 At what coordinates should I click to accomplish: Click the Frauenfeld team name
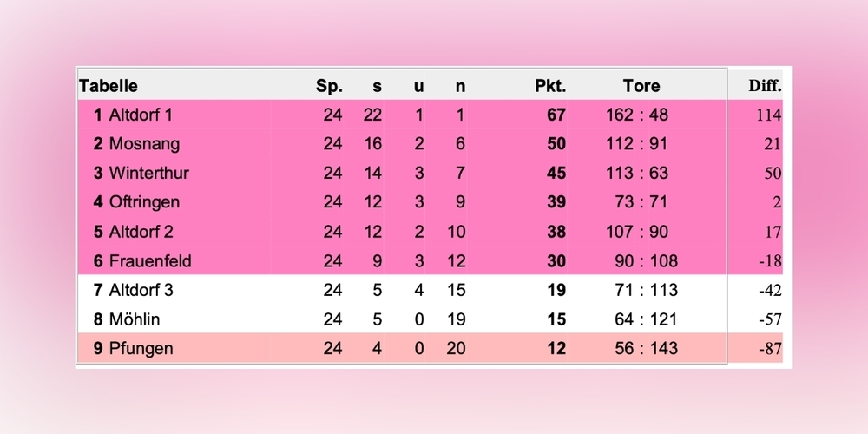click(x=150, y=260)
